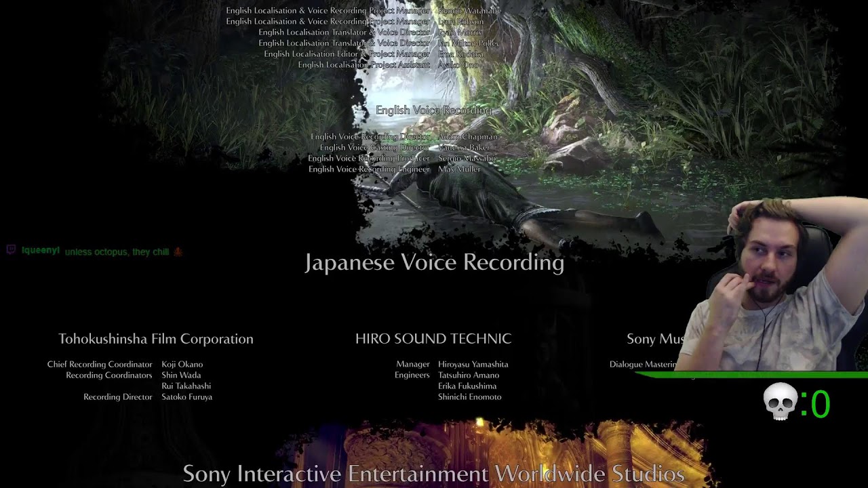Click 'English Localisation Editor & Project Manager' label
The image size is (868, 488).
(x=347, y=54)
